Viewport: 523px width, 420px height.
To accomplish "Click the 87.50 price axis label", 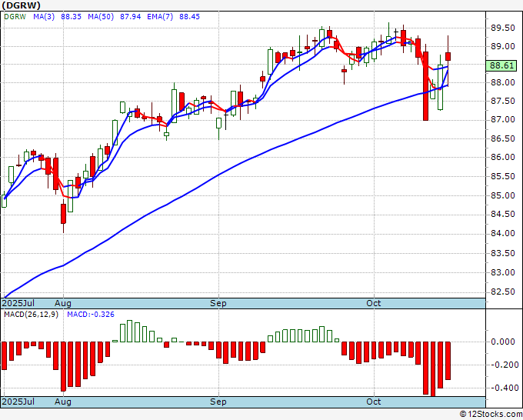I will (x=503, y=101).
